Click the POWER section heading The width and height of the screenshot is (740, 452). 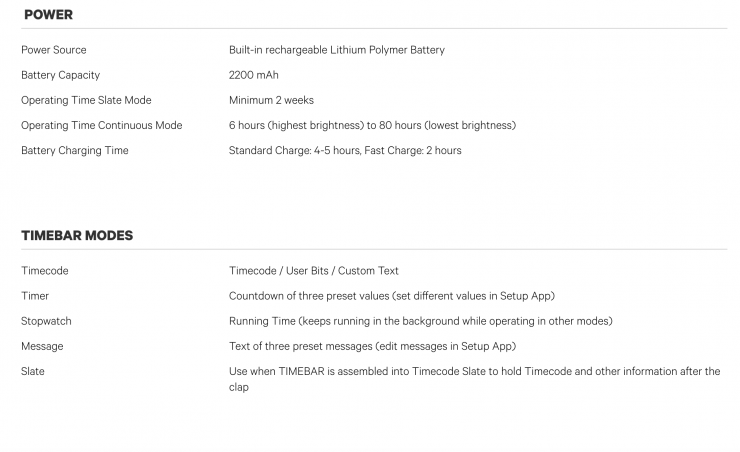[48, 15]
